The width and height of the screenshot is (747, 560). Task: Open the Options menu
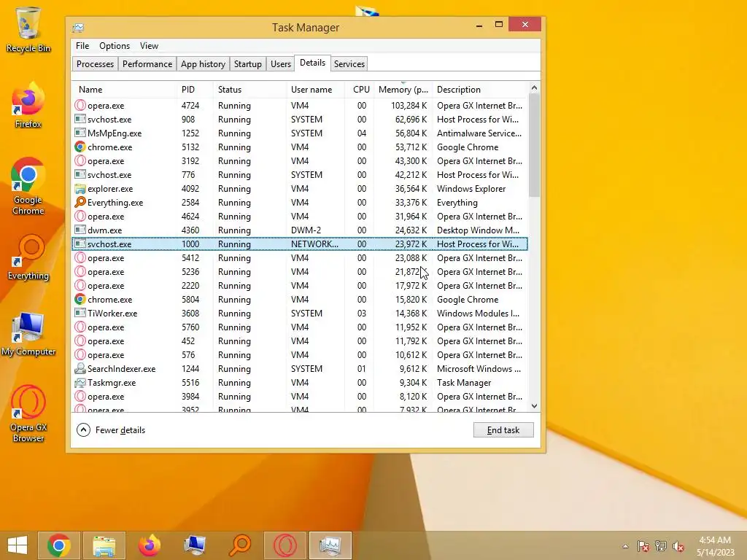pos(115,46)
